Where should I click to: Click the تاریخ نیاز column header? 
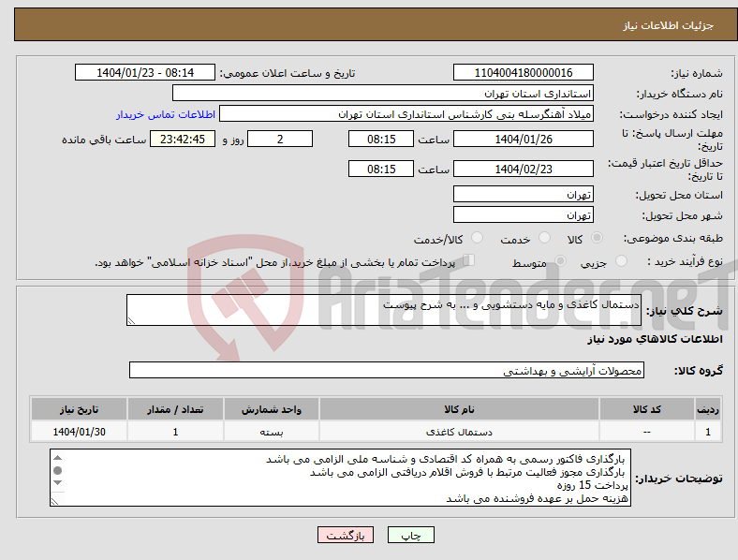(x=79, y=409)
